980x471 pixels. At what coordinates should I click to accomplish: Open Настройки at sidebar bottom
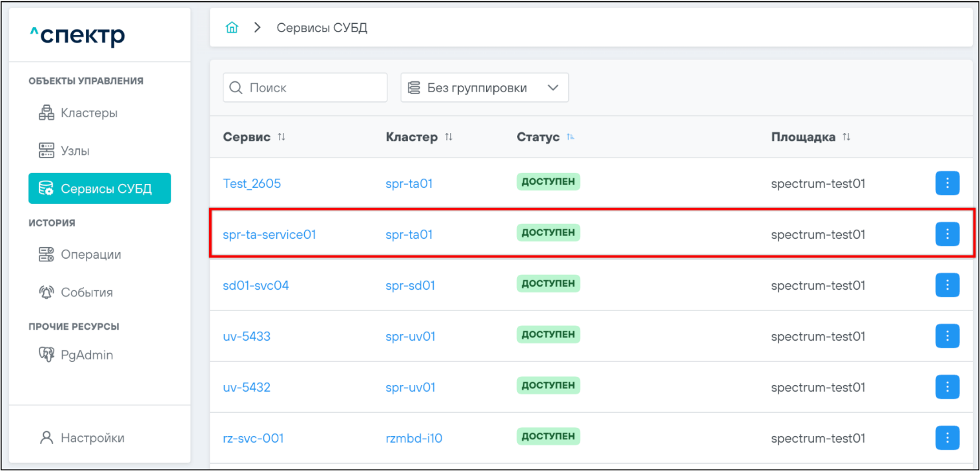[92, 437]
